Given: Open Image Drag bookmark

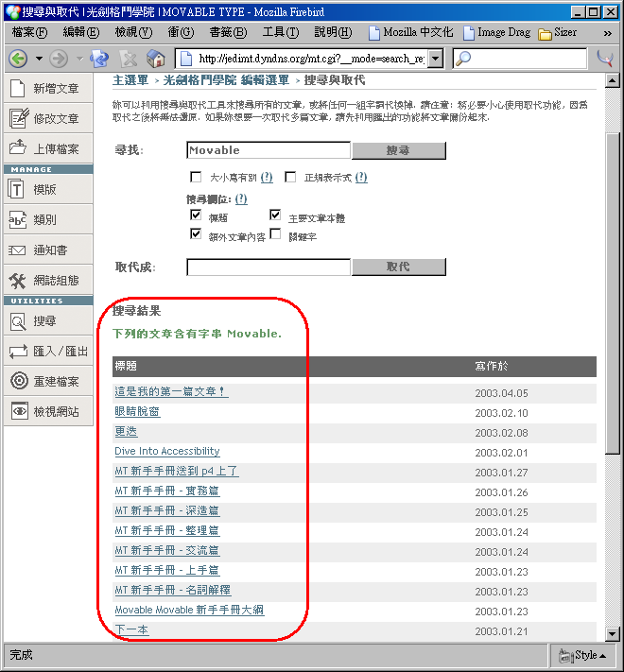Looking at the screenshot, I should 497,32.
